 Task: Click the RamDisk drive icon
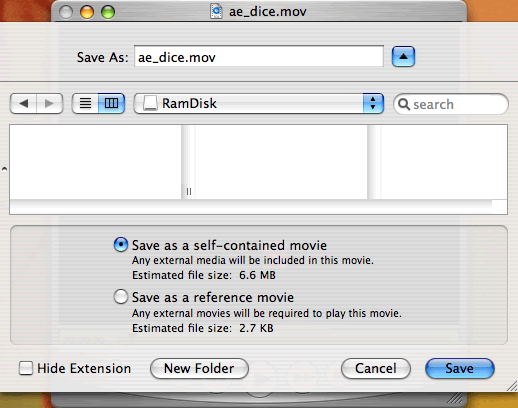pyautogui.click(x=150, y=103)
